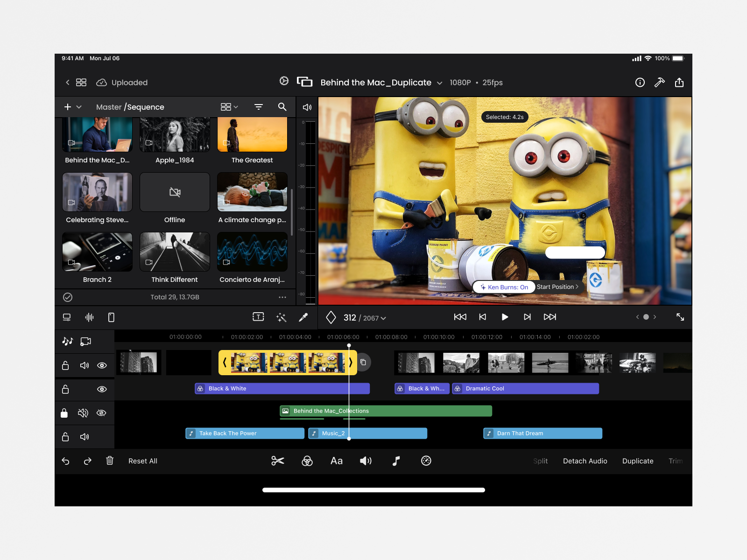The height and width of the screenshot is (560, 747).
Task: Open the thumbnail view mode dropdown
Action: pyautogui.click(x=229, y=107)
